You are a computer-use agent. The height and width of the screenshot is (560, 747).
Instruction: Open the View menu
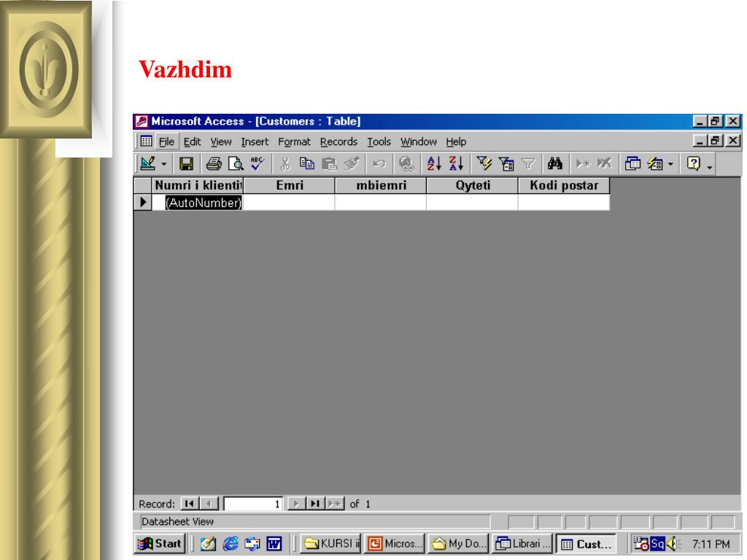(x=221, y=142)
